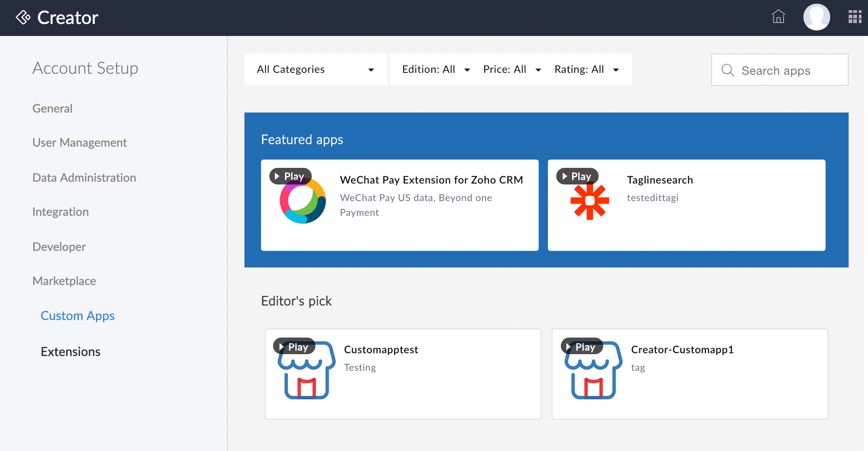Viewport: 868px width, 451px height.
Task: Click the 'Testing' tagline under Customapptest
Action: (360, 368)
